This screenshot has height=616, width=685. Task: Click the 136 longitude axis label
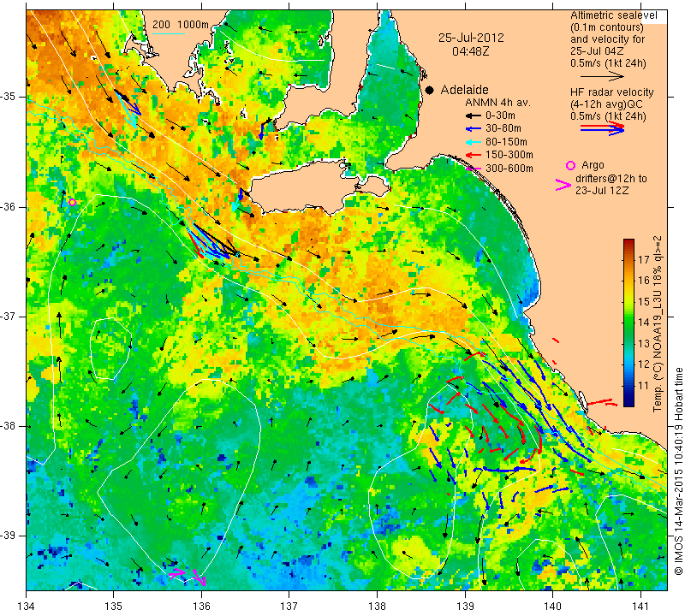click(x=201, y=607)
